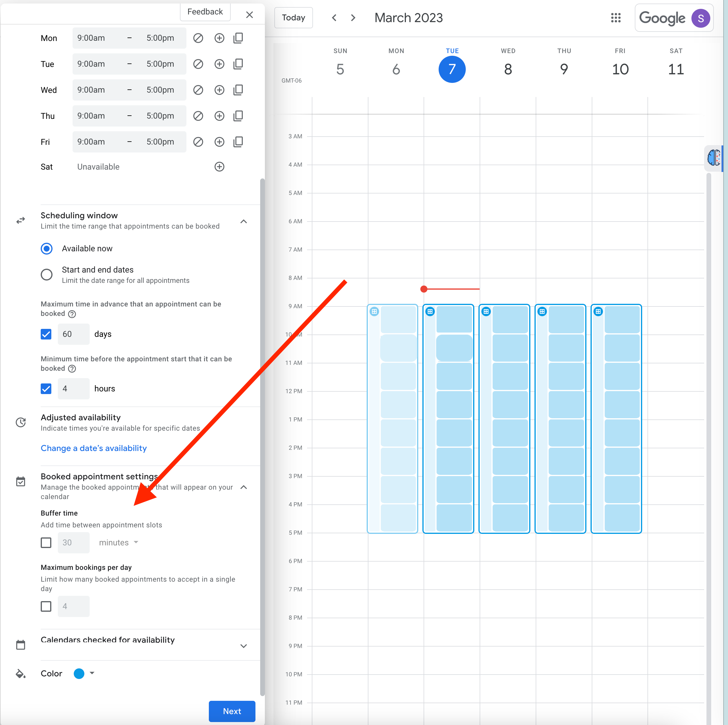This screenshot has width=728, height=725.
Task: Click the copy icon next to Monday hours
Action: pos(238,38)
